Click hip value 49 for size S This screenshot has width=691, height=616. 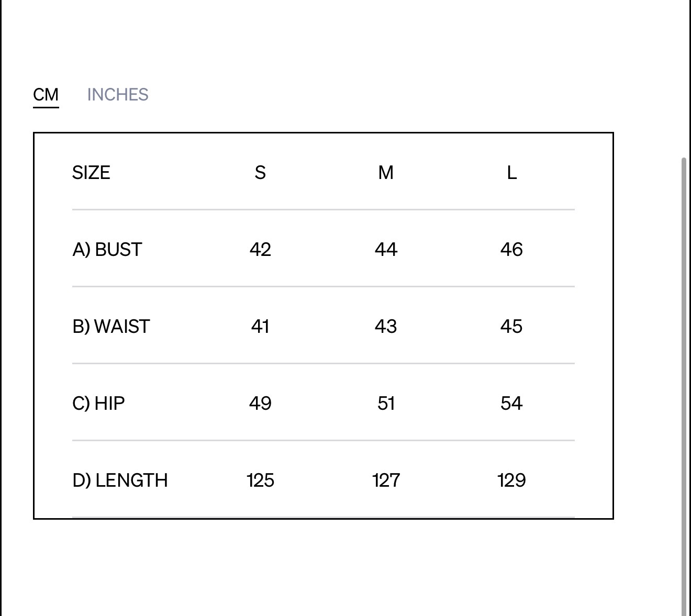pos(260,404)
